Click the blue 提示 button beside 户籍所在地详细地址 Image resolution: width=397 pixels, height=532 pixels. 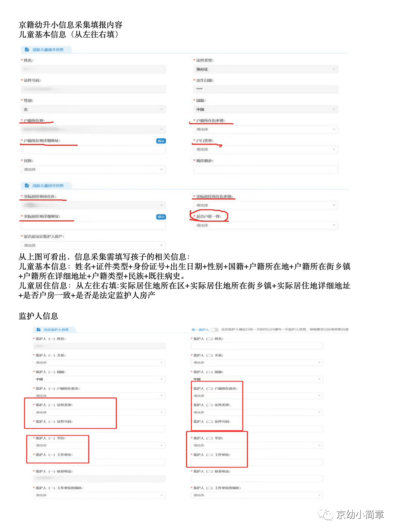(x=161, y=141)
